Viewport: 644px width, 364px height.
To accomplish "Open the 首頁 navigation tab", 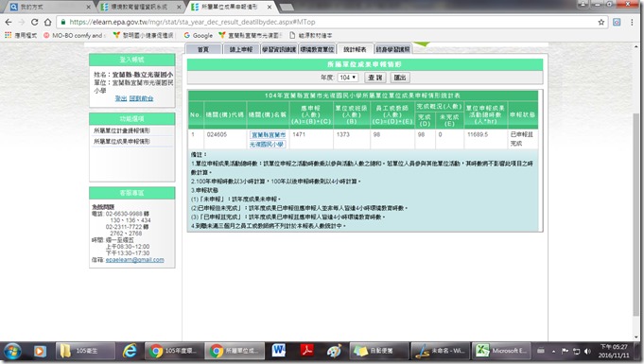I will click(x=203, y=49).
